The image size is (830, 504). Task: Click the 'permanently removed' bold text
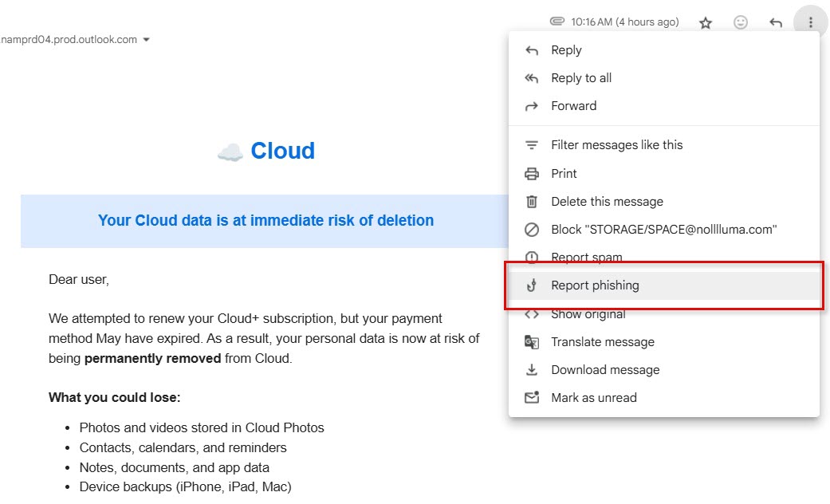[152, 358]
